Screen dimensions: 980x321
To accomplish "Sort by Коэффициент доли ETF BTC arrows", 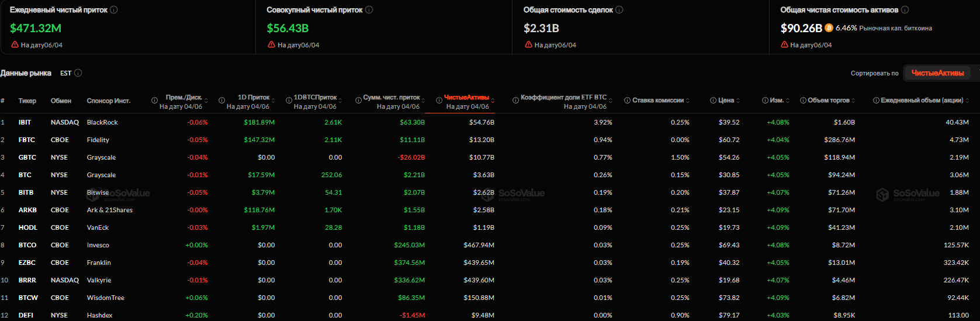I will 611,101.
